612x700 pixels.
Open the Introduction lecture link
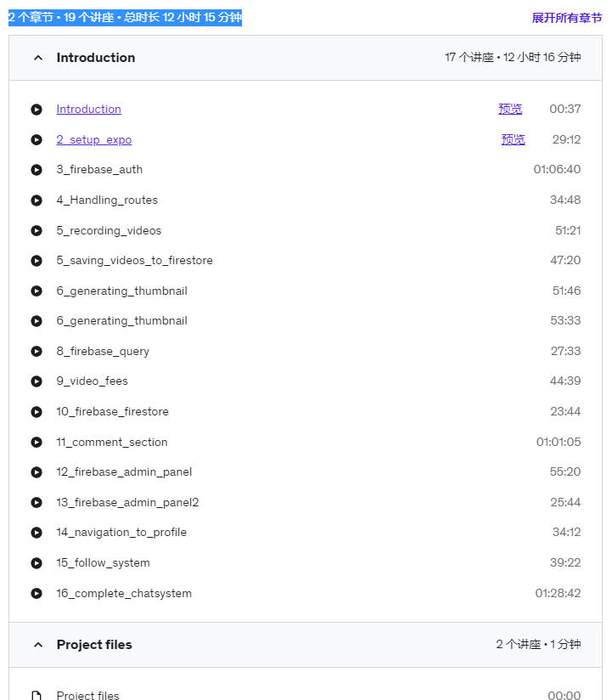coord(89,110)
